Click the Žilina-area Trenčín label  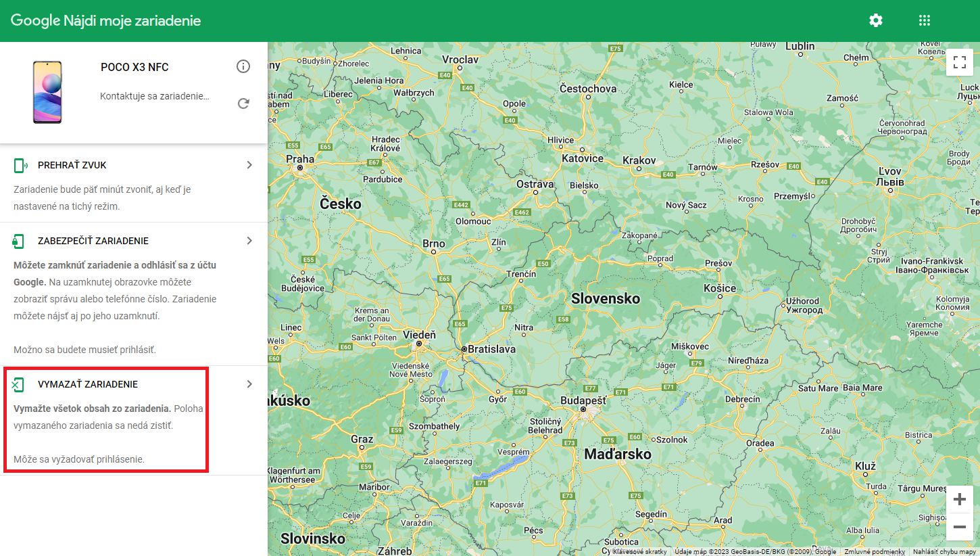pos(521,274)
